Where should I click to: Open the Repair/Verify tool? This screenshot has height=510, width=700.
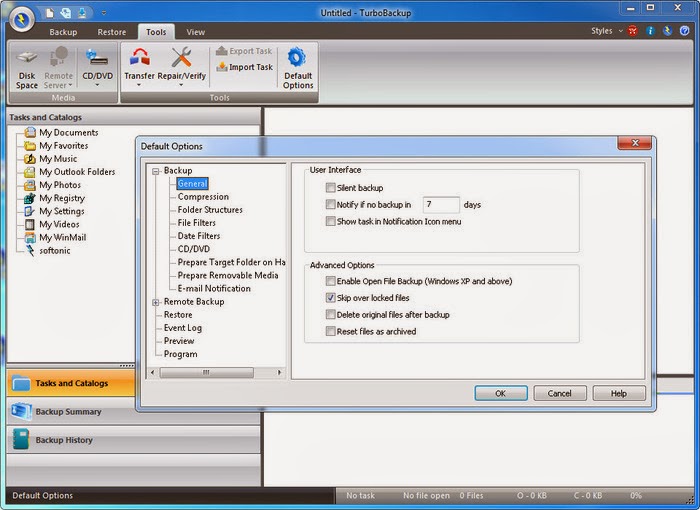[182, 67]
